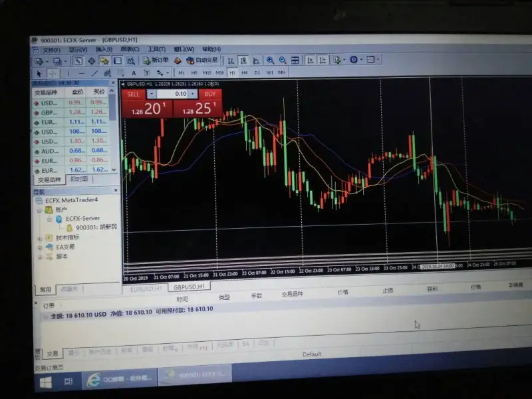Click the tile windows grid icon
This screenshot has width=532, height=399.
[x=295, y=61]
